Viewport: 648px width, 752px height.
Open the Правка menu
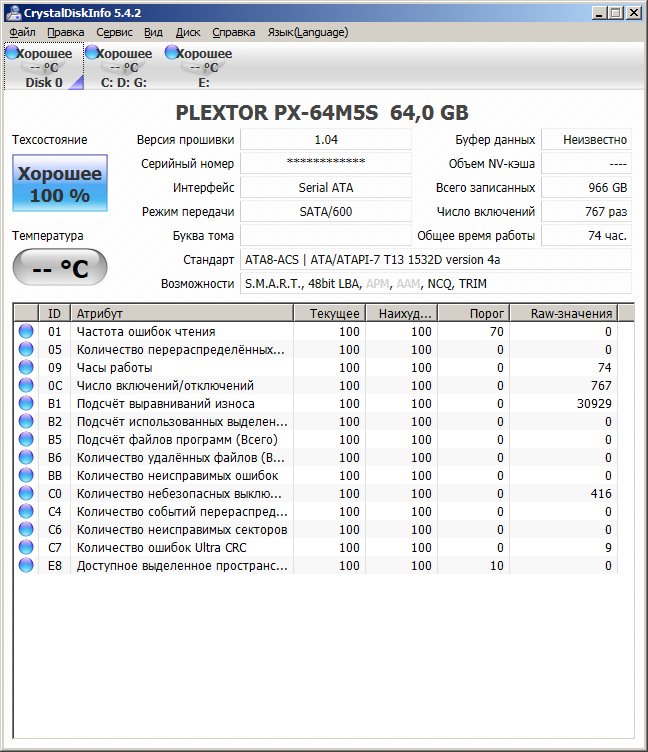point(66,32)
